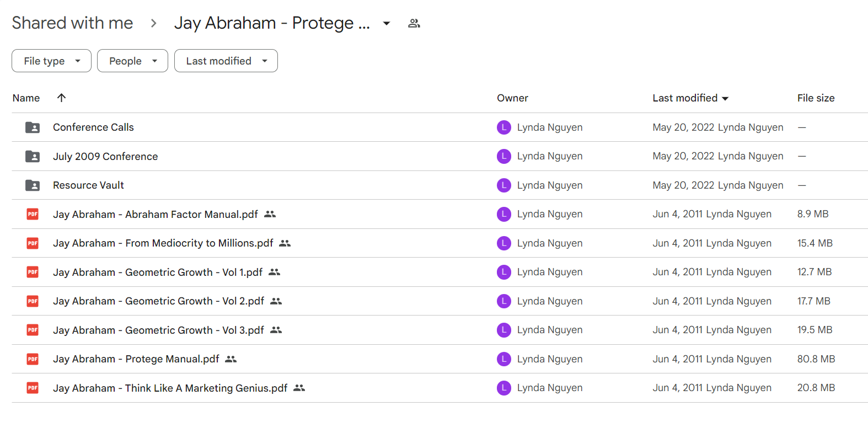Click the Jay Abraham - Protege breadcrumb title

click(272, 23)
